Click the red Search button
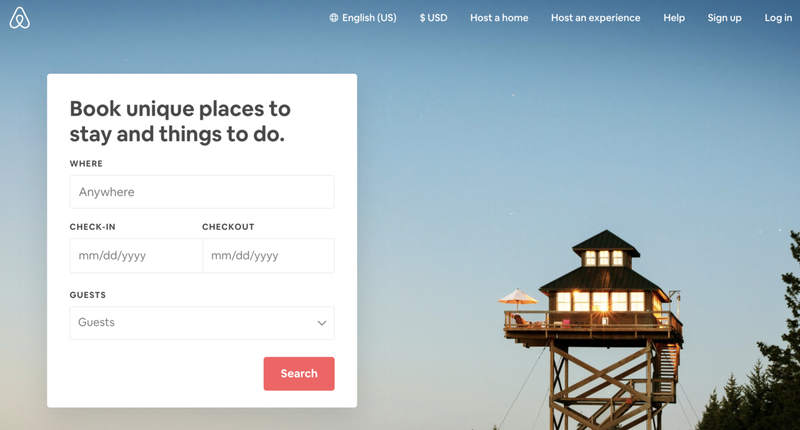The image size is (800, 430). [299, 373]
